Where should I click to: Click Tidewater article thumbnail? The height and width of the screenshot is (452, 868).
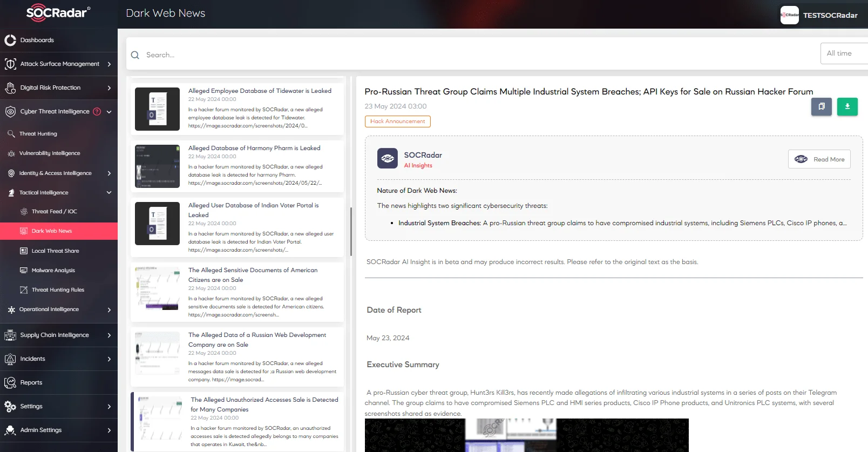click(x=157, y=109)
